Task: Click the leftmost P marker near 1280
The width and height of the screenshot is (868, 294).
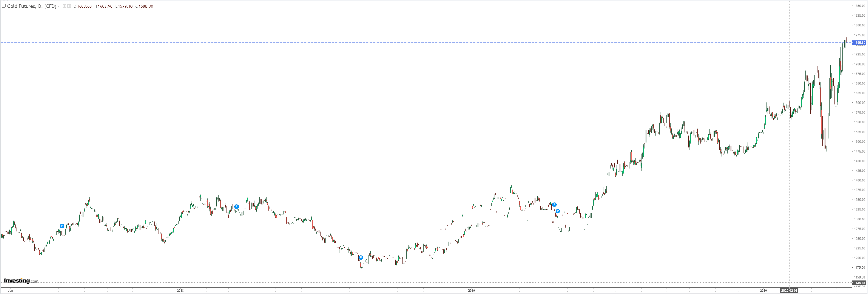Action: tap(62, 226)
